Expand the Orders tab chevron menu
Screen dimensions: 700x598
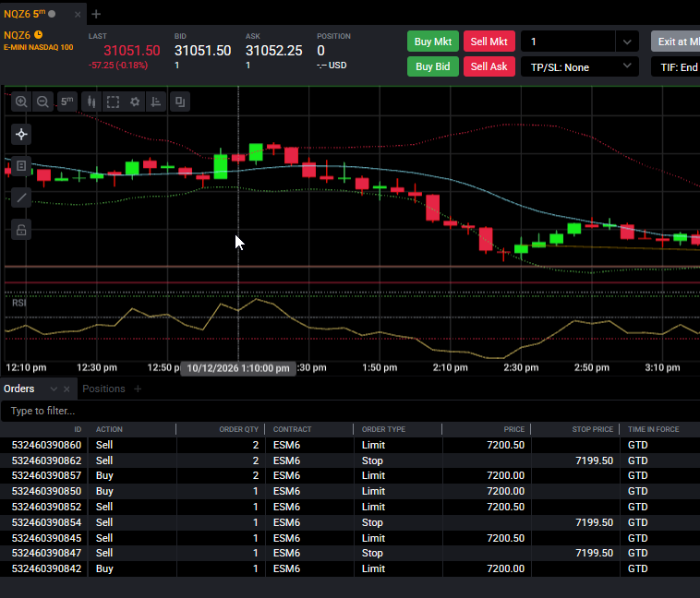54,389
